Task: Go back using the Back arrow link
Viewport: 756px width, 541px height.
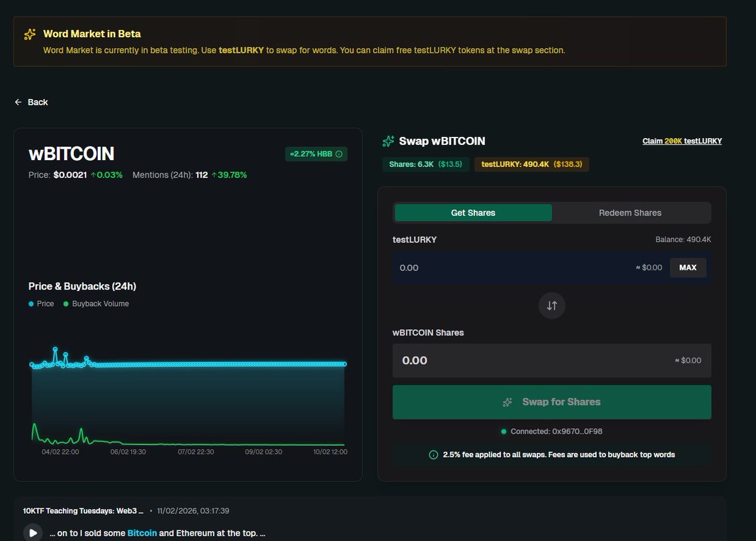Action: click(31, 102)
